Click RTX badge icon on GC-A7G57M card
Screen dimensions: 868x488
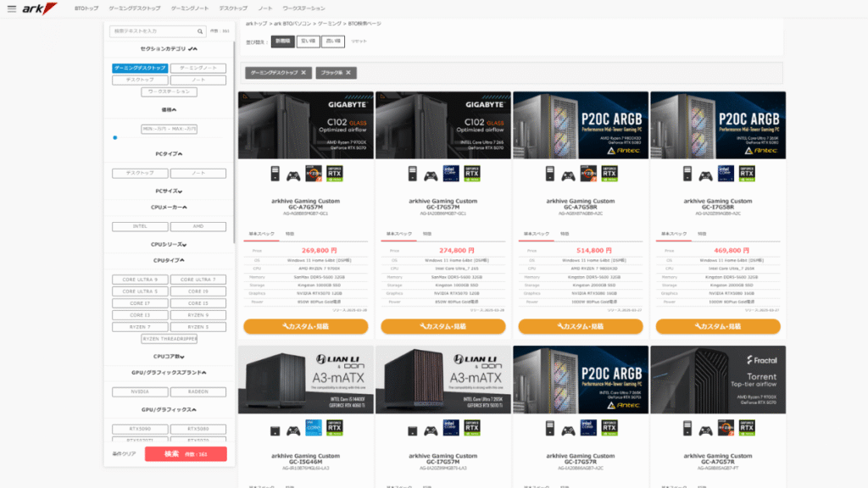pyautogui.click(x=334, y=174)
